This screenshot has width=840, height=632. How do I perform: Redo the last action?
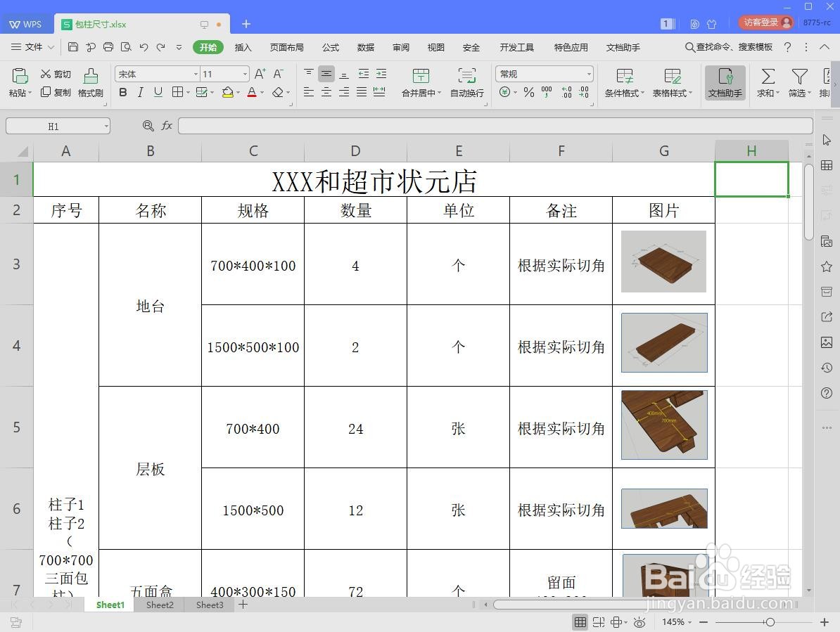[160, 47]
